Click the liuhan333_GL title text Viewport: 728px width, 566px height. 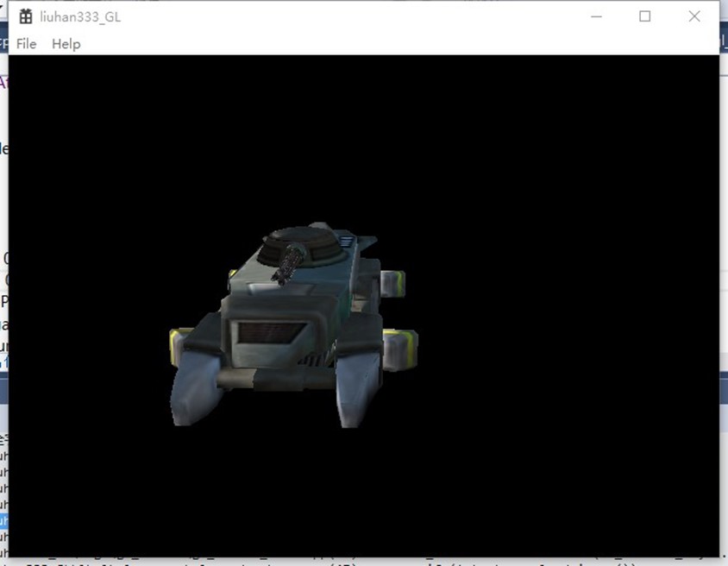coord(80,17)
